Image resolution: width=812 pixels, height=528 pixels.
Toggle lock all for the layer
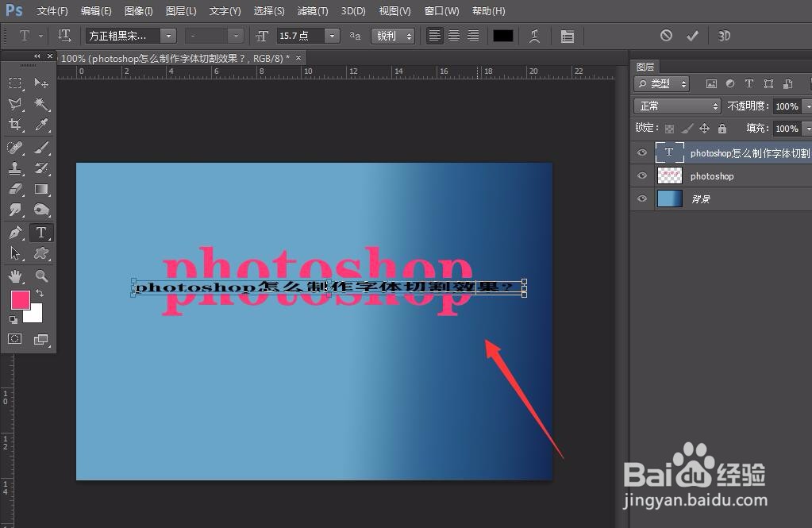point(722,128)
